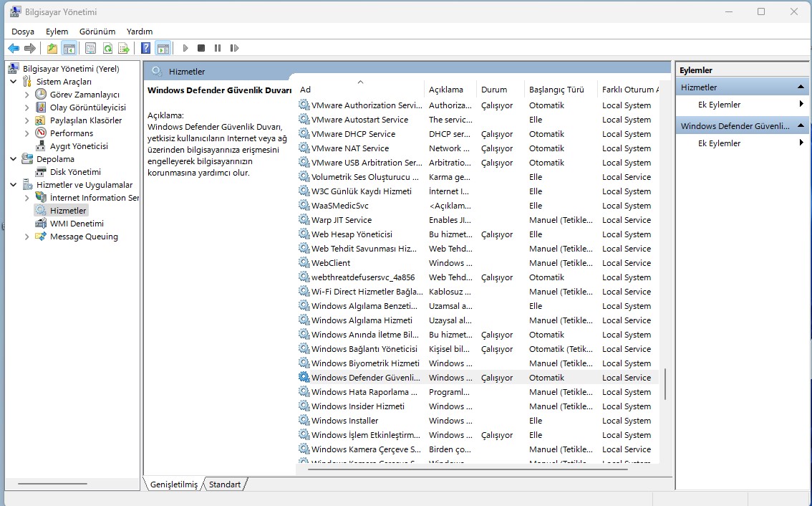Click the Message Queuing icon
Viewport: 812px width, 506px height.
click(41, 236)
